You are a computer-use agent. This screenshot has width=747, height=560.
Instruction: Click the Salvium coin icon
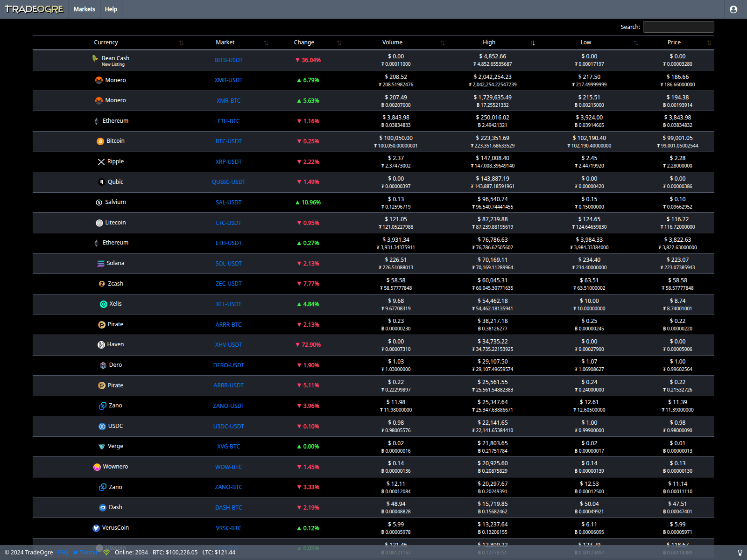[99, 203]
